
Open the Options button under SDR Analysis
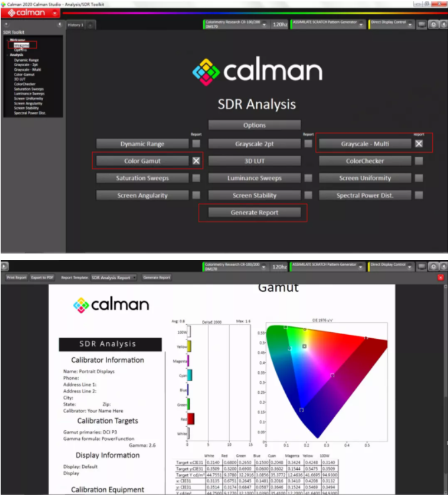pyautogui.click(x=255, y=125)
